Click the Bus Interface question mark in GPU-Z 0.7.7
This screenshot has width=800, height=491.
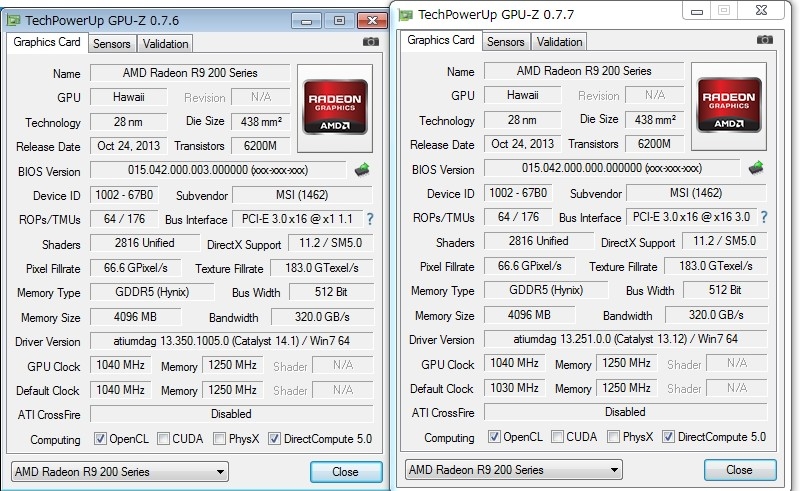click(x=764, y=217)
